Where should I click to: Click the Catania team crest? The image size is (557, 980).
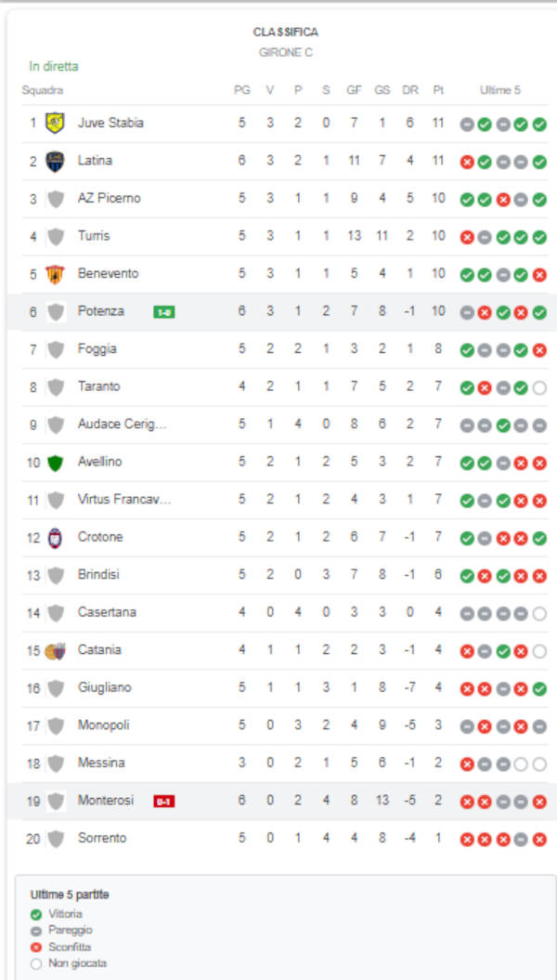55,650
